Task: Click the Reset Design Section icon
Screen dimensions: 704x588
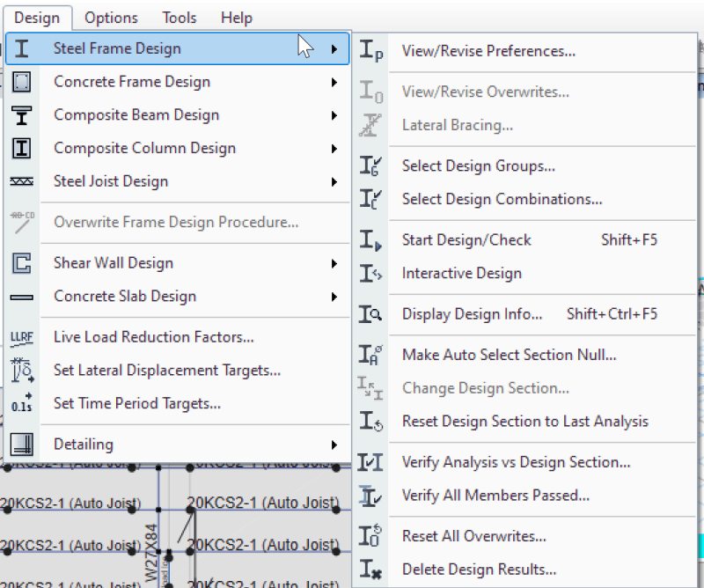Action: 370,422
